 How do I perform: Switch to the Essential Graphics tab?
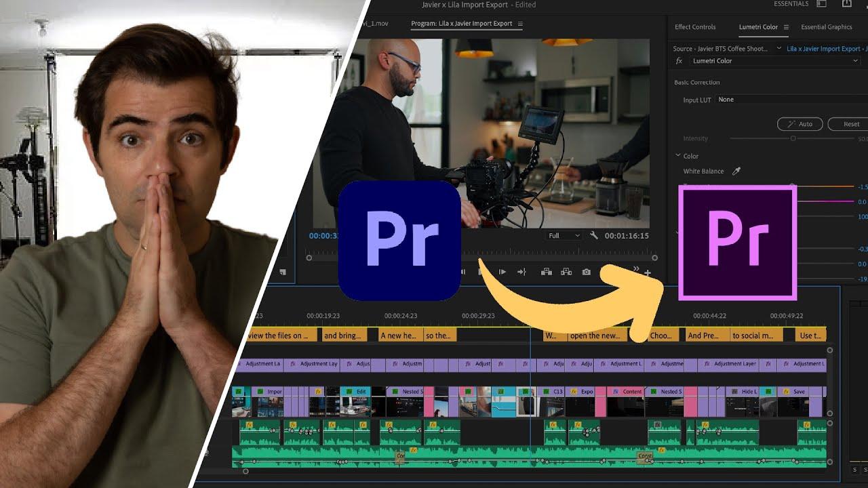(827, 27)
